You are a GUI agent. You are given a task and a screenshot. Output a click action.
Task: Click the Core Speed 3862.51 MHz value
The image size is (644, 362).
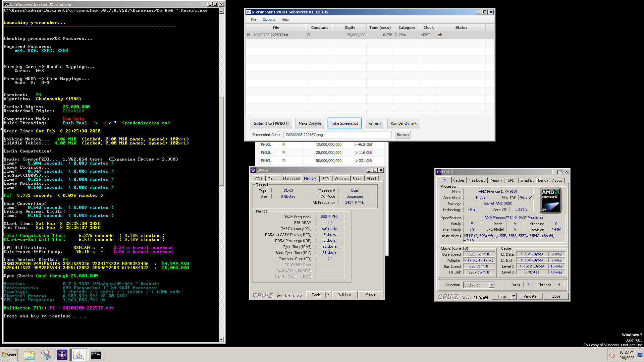(x=479, y=254)
